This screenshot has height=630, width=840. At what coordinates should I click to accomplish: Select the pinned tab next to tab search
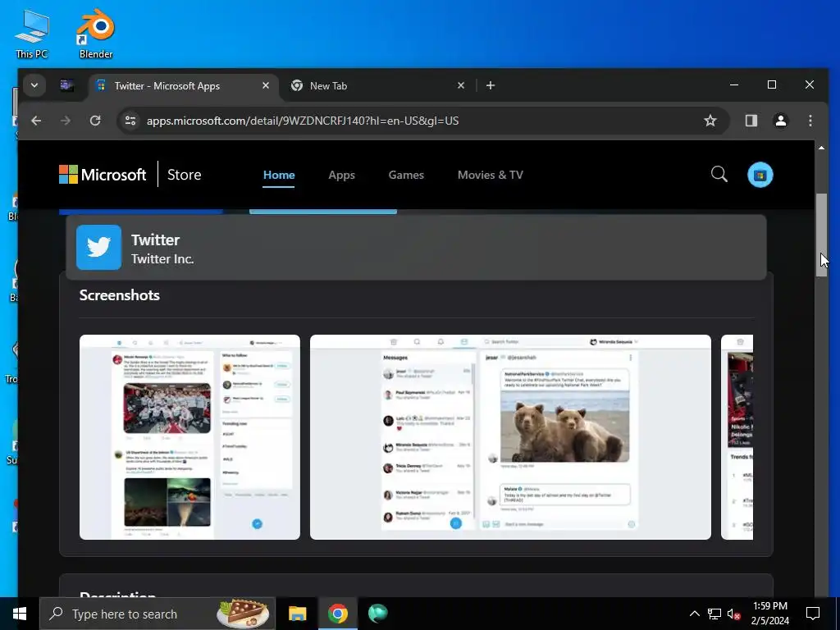tap(66, 85)
